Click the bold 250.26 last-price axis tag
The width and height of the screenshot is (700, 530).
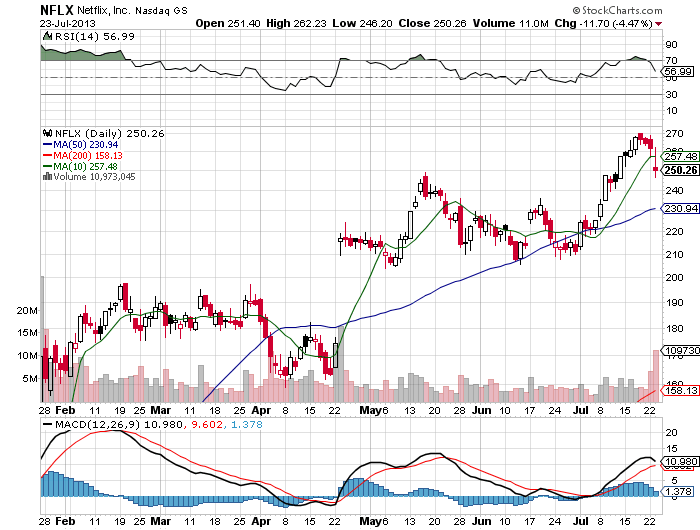pos(680,170)
